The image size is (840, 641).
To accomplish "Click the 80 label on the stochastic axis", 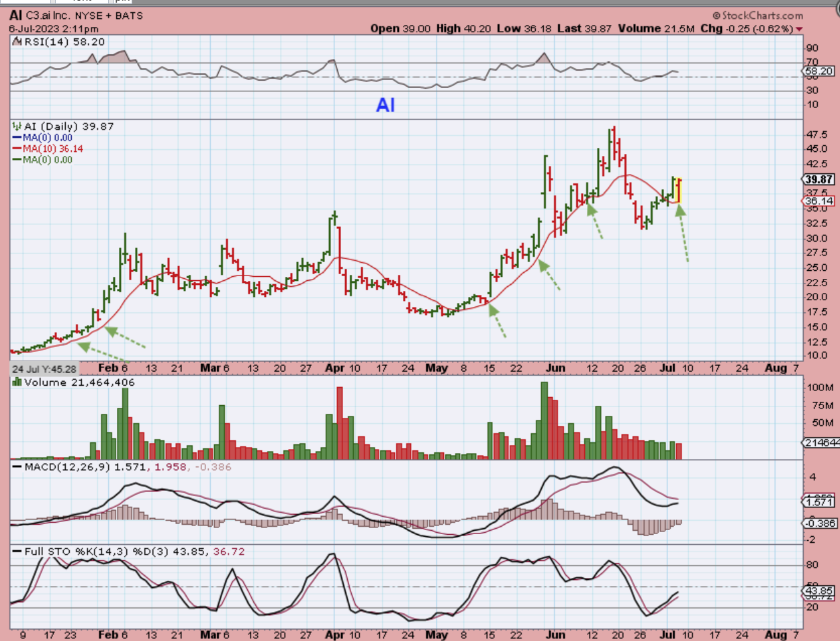I will [812, 565].
